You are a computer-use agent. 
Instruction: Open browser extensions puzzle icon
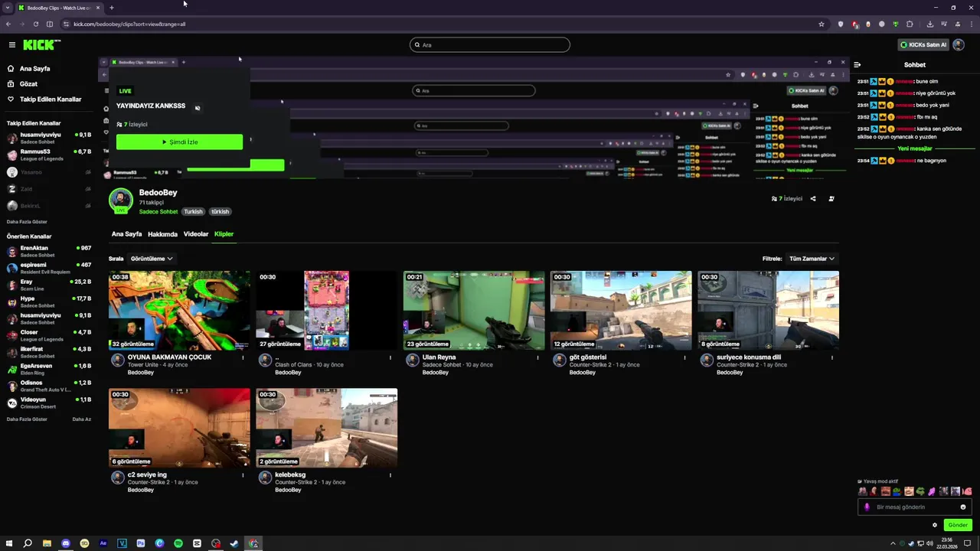pyautogui.click(x=910, y=24)
